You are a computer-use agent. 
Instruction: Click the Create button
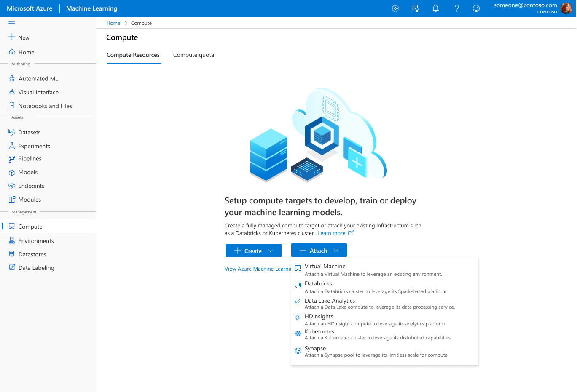(254, 251)
